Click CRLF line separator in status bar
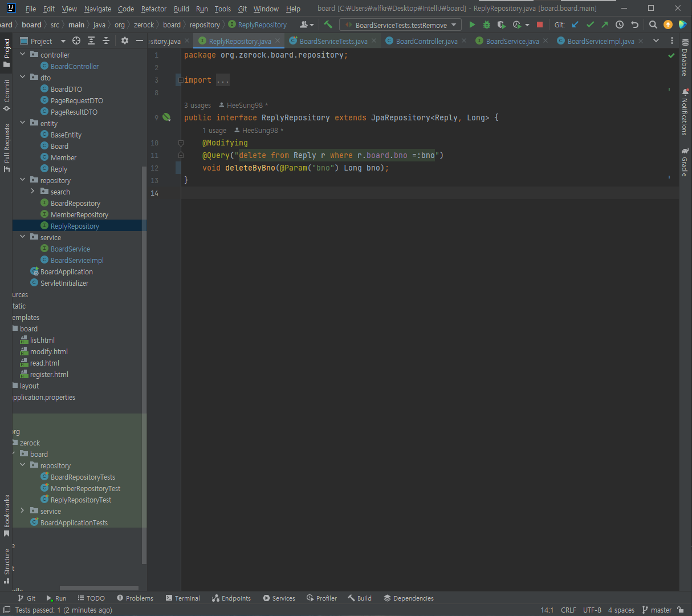Image resolution: width=692 pixels, height=616 pixels. click(x=568, y=610)
